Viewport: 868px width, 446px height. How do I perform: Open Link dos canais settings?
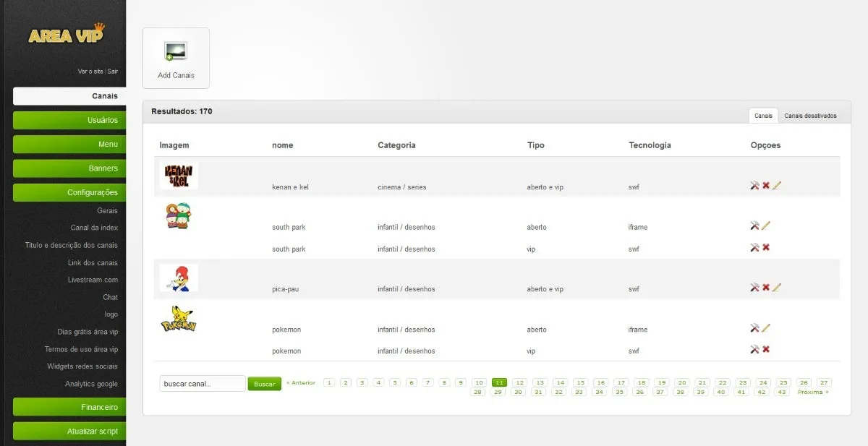click(x=93, y=262)
